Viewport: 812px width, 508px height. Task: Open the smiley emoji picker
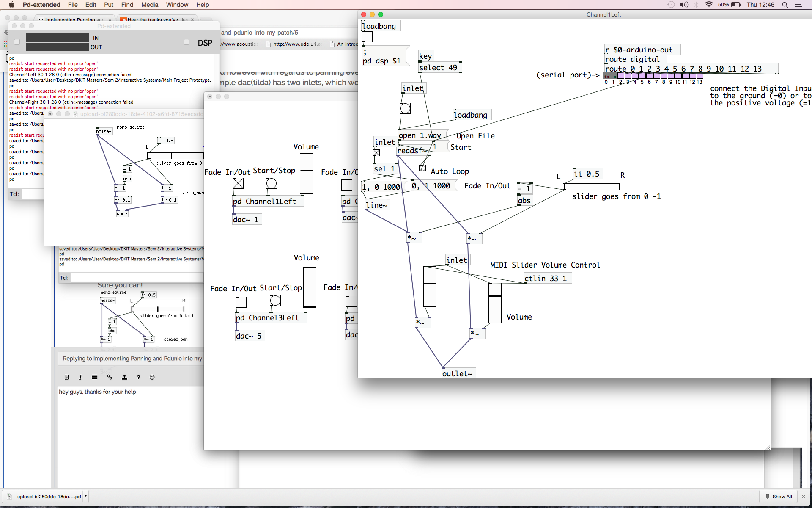tap(152, 377)
